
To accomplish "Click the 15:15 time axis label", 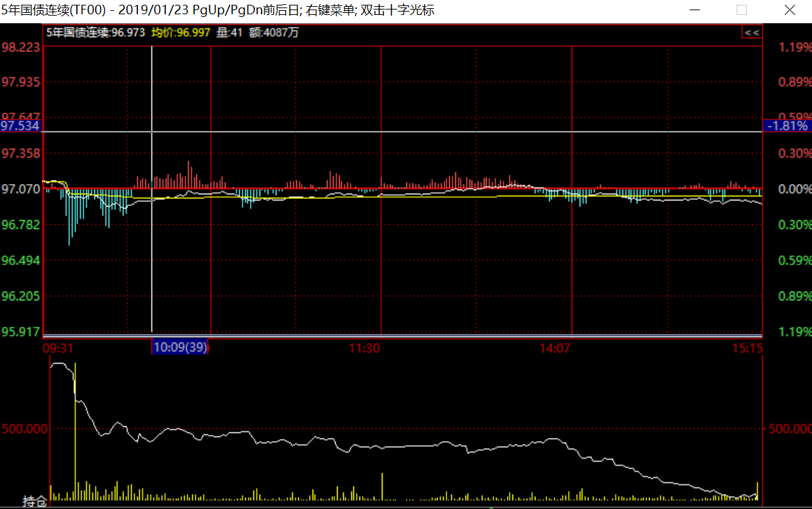I will click(x=747, y=348).
